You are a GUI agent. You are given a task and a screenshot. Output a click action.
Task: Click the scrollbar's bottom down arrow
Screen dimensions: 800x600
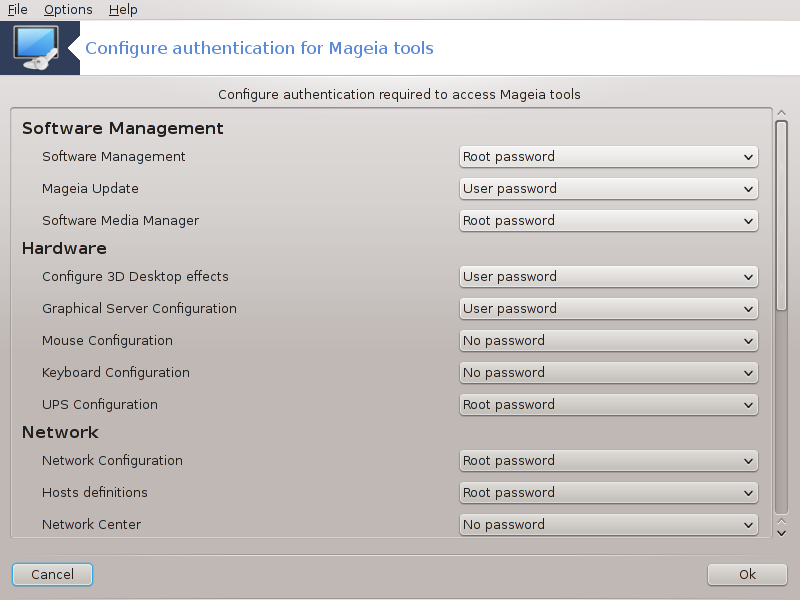[781, 533]
